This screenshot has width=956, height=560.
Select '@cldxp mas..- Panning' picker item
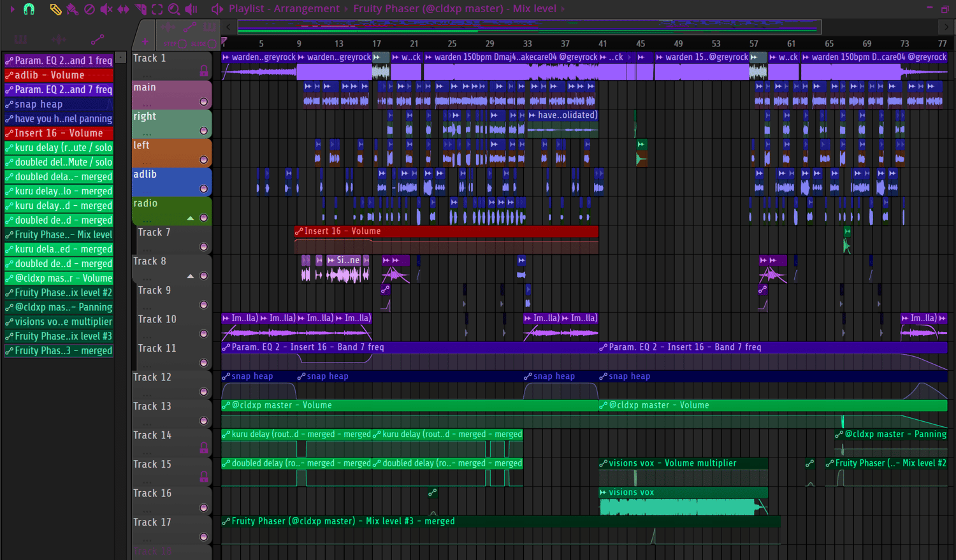pyautogui.click(x=59, y=307)
